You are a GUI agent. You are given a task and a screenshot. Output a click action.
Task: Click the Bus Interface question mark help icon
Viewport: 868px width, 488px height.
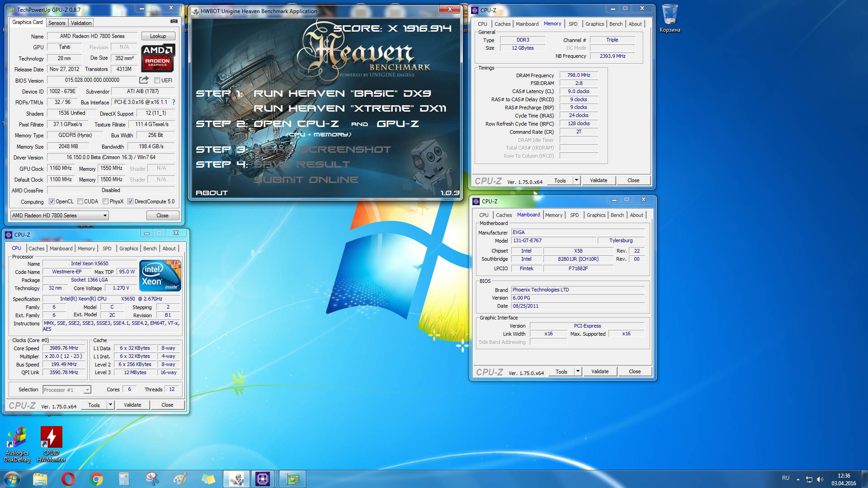(174, 102)
